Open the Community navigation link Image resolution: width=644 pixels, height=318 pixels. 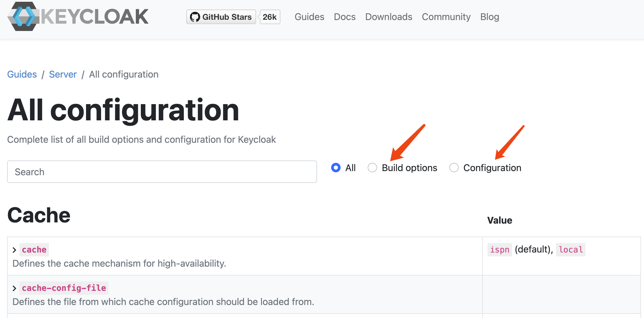coord(446,17)
